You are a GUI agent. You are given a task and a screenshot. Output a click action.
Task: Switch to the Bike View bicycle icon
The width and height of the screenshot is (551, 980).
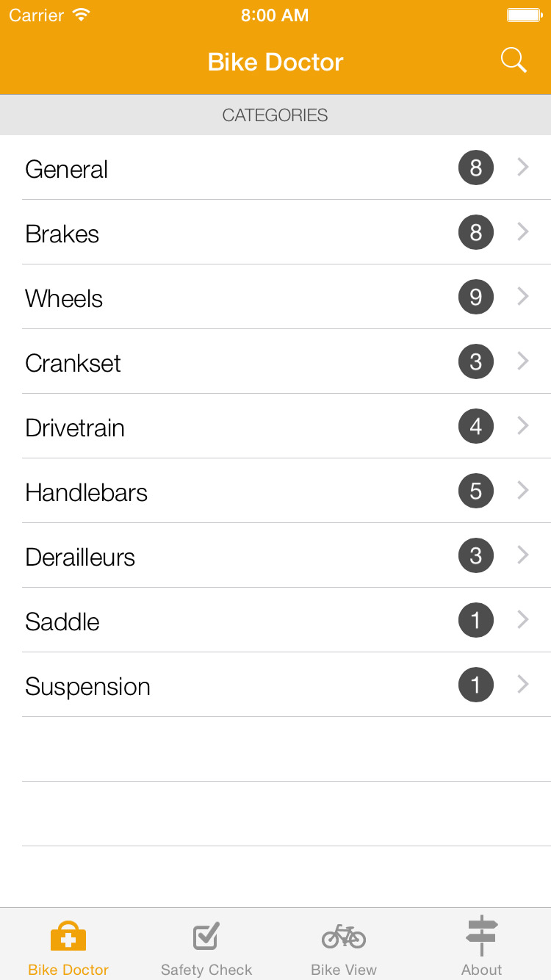tap(344, 937)
